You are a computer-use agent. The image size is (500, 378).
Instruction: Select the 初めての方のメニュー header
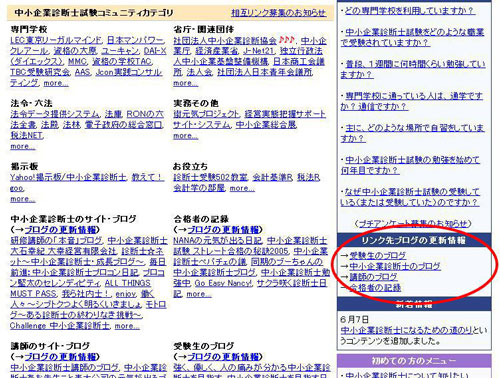coord(414,361)
